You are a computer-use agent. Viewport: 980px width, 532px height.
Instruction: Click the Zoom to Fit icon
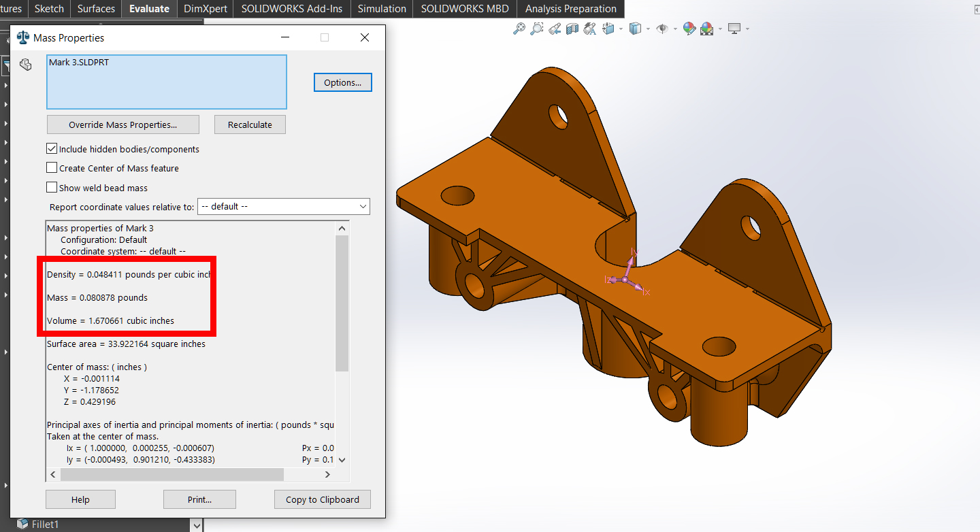coord(519,29)
